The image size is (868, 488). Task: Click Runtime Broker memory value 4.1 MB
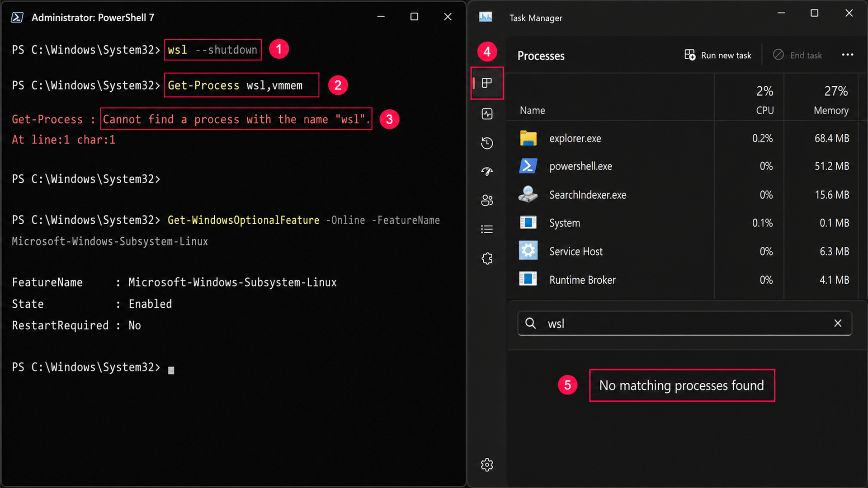click(x=835, y=280)
